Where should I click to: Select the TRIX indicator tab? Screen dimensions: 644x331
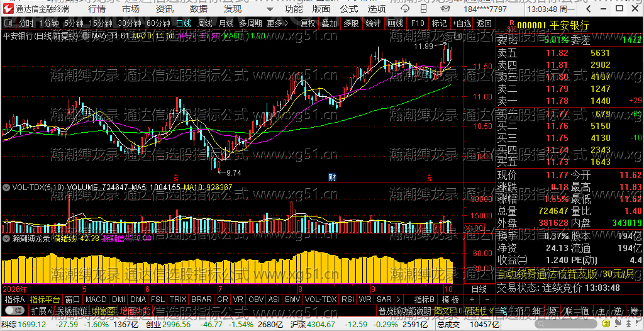point(178,299)
